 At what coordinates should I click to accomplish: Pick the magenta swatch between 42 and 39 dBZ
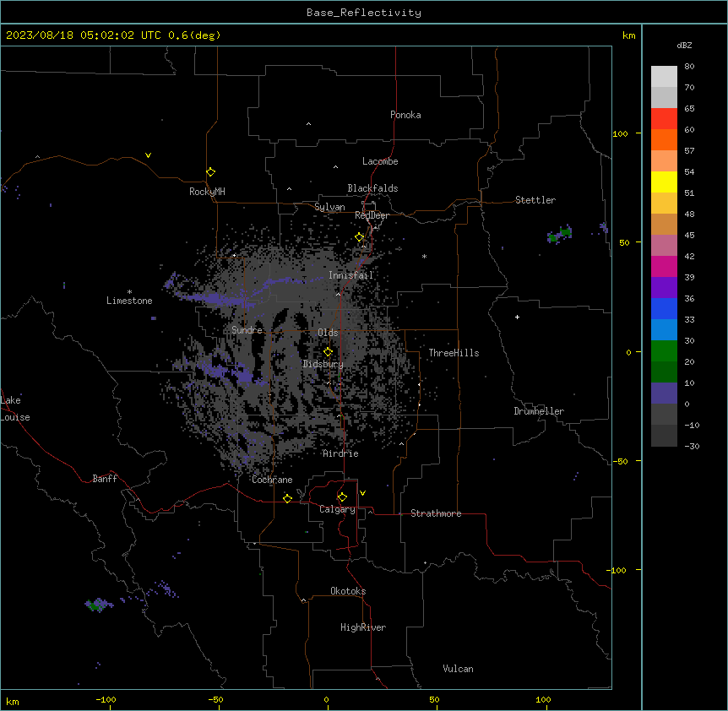[x=664, y=266]
